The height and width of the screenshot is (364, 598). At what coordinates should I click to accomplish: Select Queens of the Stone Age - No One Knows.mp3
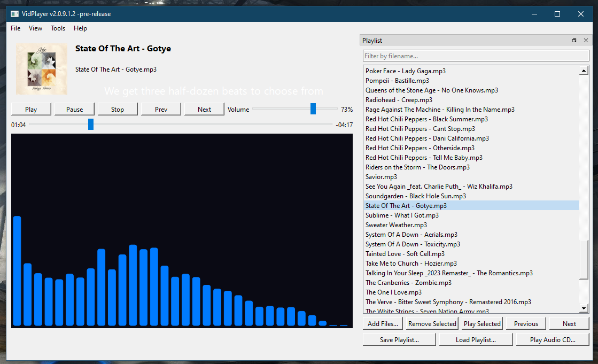point(471,90)
